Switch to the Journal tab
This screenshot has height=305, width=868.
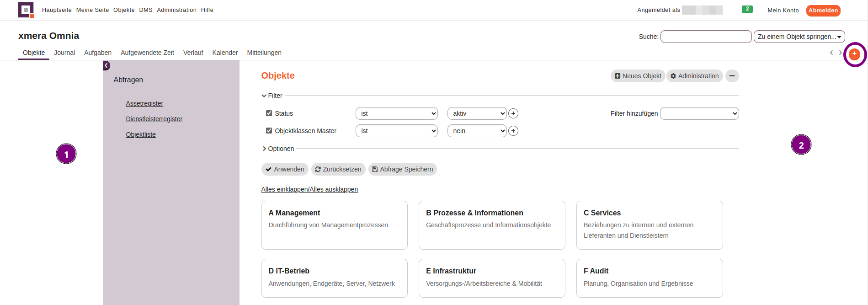point(64,53)
